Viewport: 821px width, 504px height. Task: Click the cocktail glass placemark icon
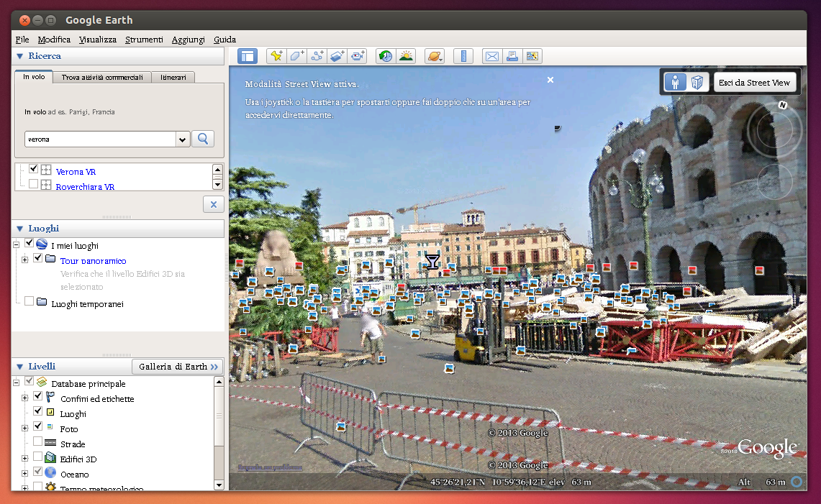[x=432, y=262]
